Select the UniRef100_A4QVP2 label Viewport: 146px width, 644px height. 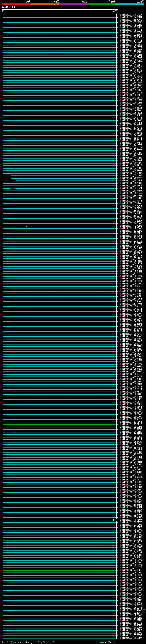pyautogui.click(x=131, y=214)
